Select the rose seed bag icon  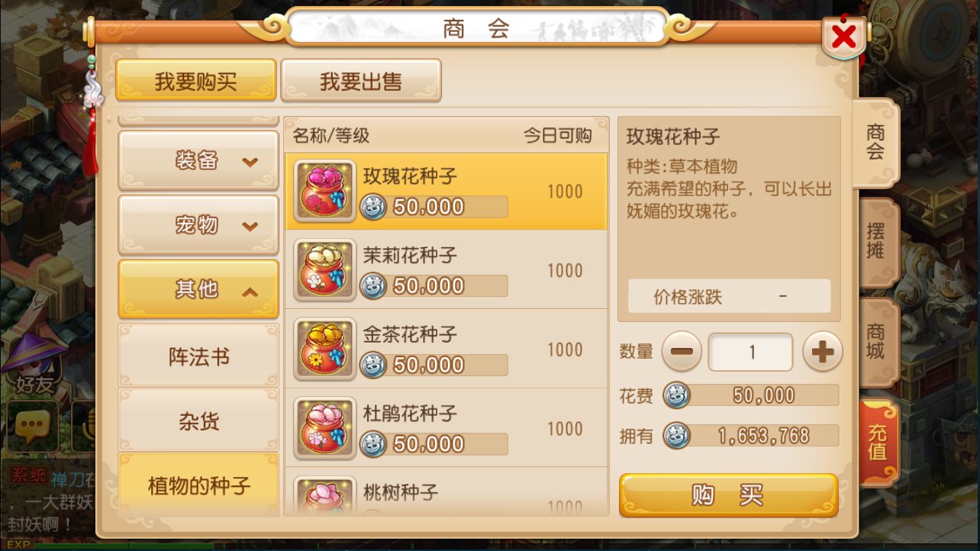(324, 191)
